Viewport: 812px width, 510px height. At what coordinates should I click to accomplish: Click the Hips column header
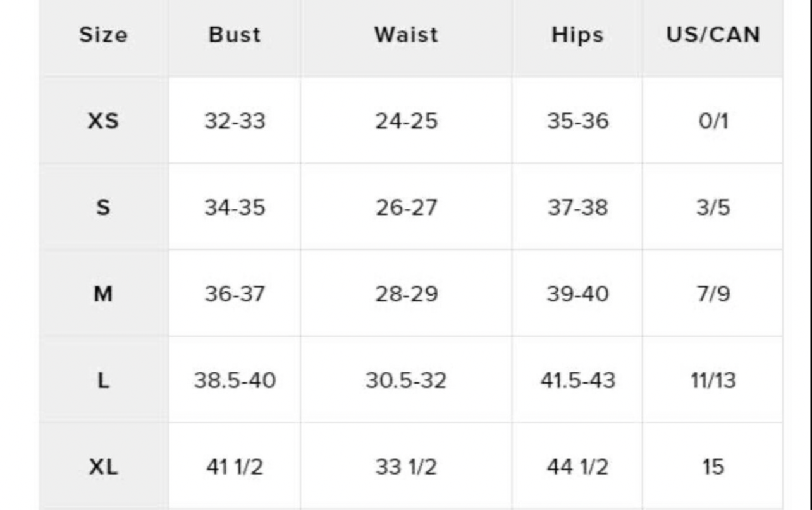tap(577, 35)
